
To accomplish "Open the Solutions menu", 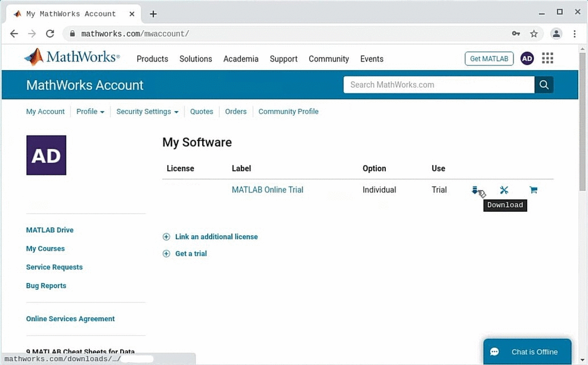I will pos(196,59).
